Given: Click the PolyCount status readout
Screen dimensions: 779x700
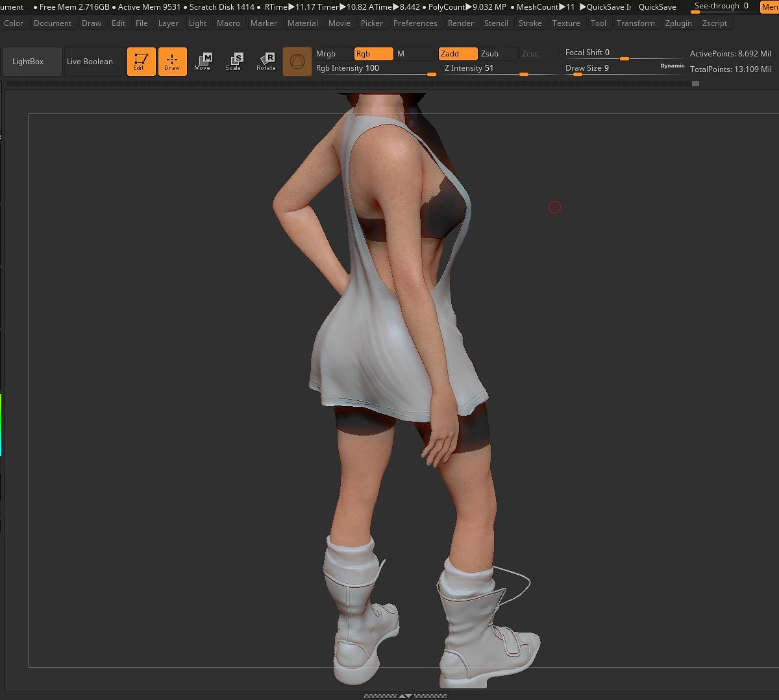Looking at the screenshot, I should pyautogui.click(x=467, y=7).
